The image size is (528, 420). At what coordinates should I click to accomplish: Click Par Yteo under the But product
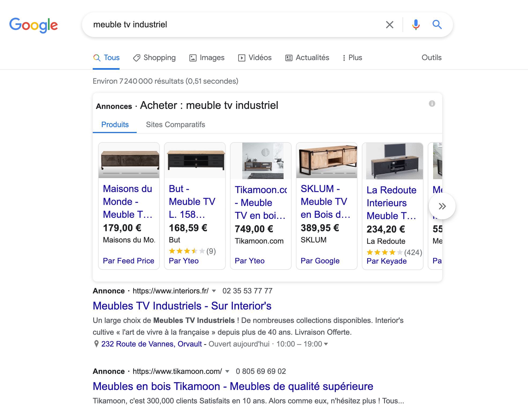point(184,261)
